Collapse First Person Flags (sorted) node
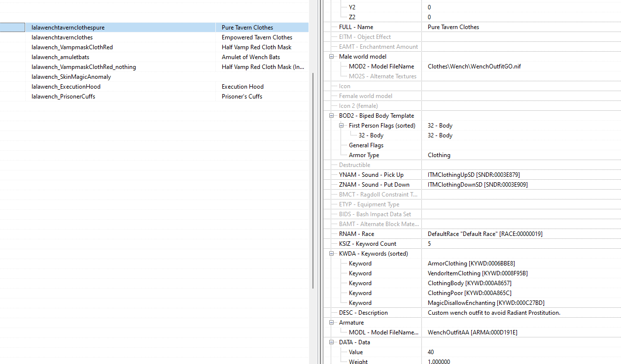 [x=341, y=126]
